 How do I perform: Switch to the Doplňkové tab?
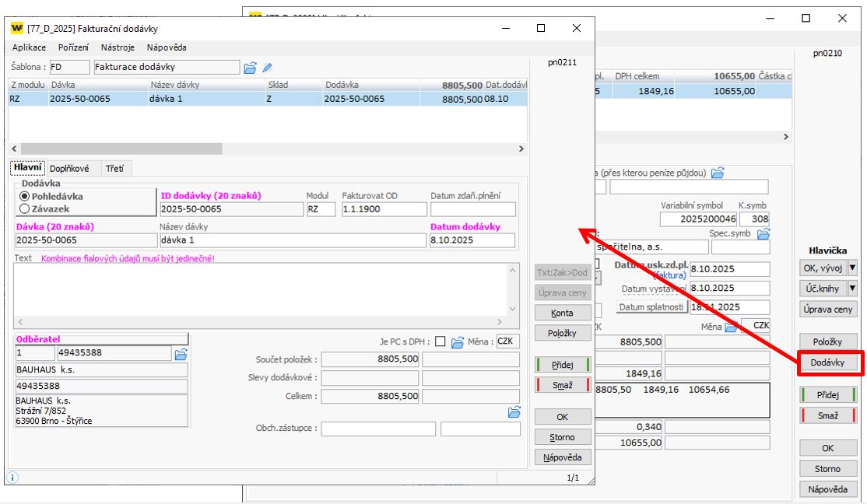69,168
